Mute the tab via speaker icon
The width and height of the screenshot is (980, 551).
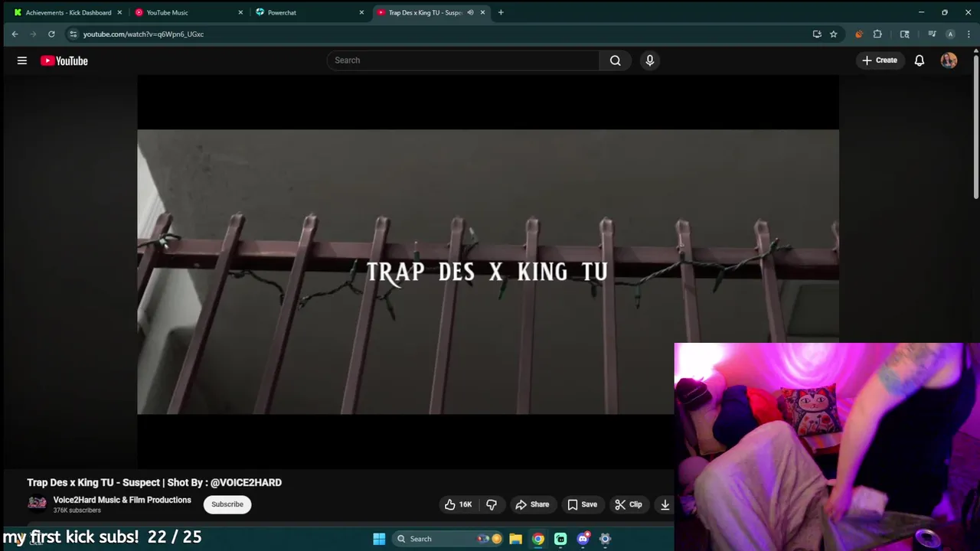pyautogui.click(x=470, y=12)
